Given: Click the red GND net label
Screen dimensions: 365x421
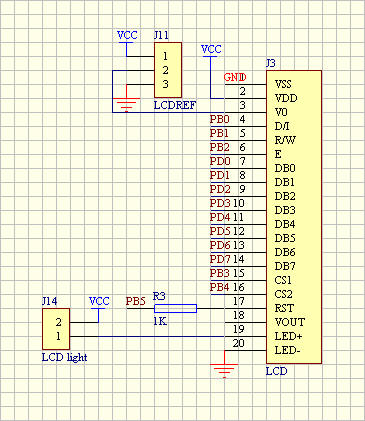Looking at the screenshot, I should [235, 77].
